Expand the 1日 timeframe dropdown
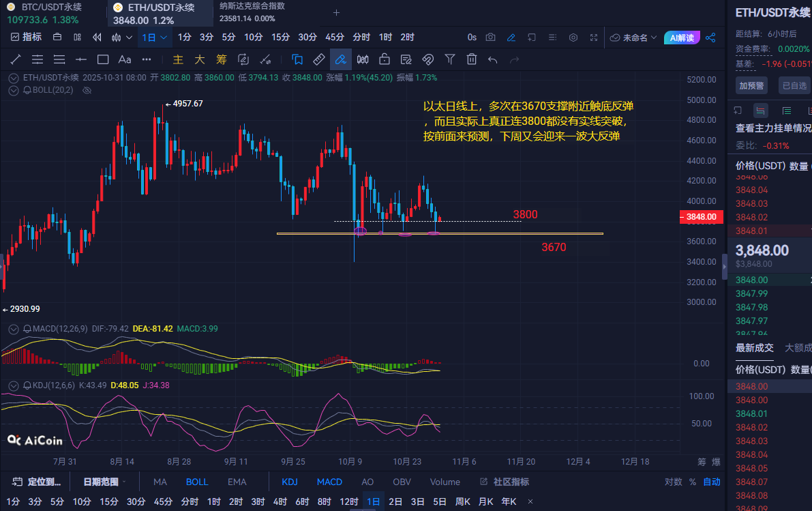This screenshot has width=812, height=511. 155,38
